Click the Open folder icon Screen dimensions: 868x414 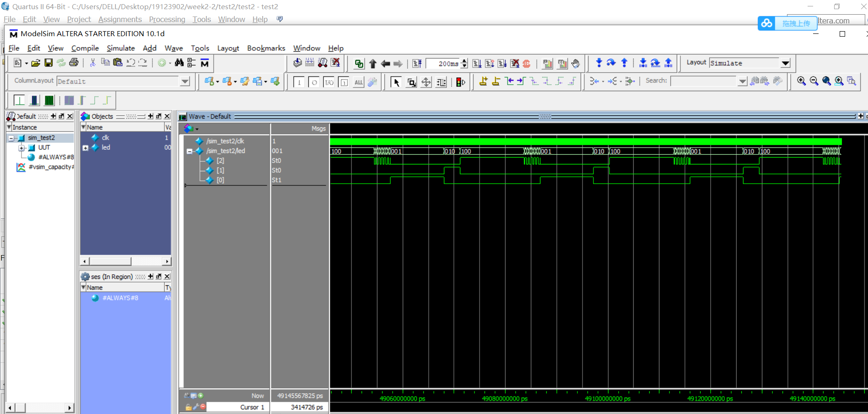36,63
